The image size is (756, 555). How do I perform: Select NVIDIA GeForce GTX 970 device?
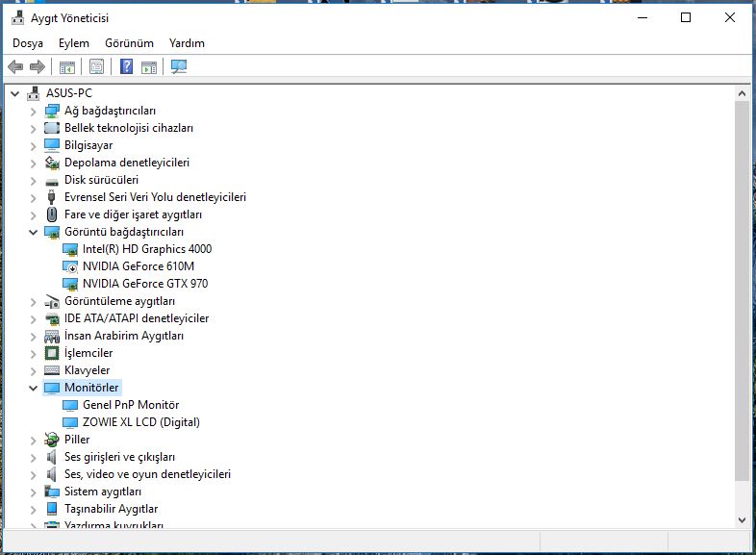[x=145, y=284]
